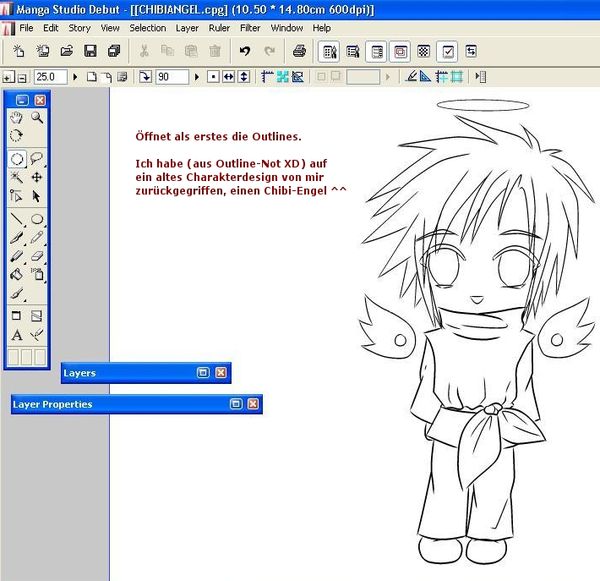Image resolution: width=600 pixels, height=581 pixels.
Task: Toggle the Tones palette button
Action: click(x=424, y=51)
